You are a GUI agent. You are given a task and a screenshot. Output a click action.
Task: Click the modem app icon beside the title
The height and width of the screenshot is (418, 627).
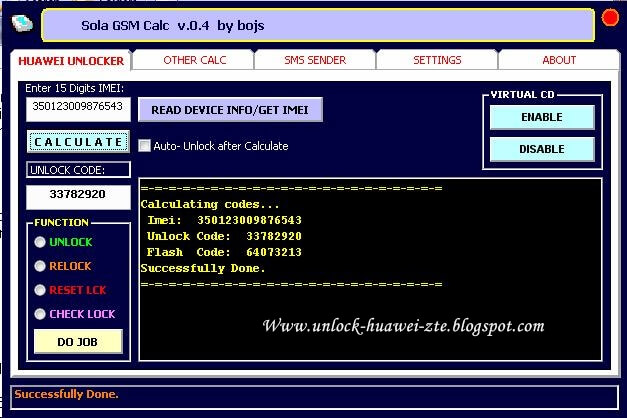22,23
